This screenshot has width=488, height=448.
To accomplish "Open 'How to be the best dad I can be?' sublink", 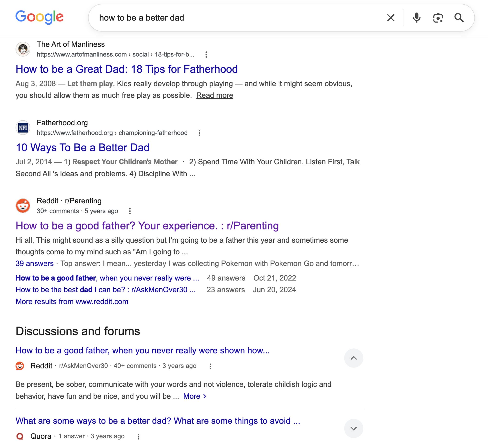I will [x=106, y=290].
